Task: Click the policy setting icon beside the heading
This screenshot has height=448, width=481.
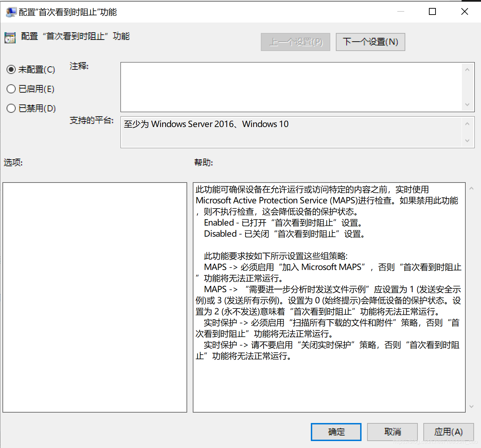Action: coord(10,37)
